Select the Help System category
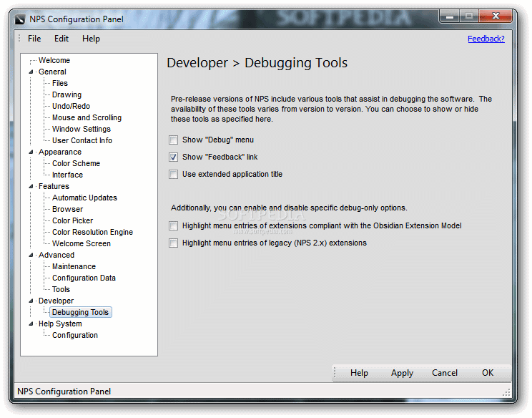532x418 pixels. (x=60, y=324)
